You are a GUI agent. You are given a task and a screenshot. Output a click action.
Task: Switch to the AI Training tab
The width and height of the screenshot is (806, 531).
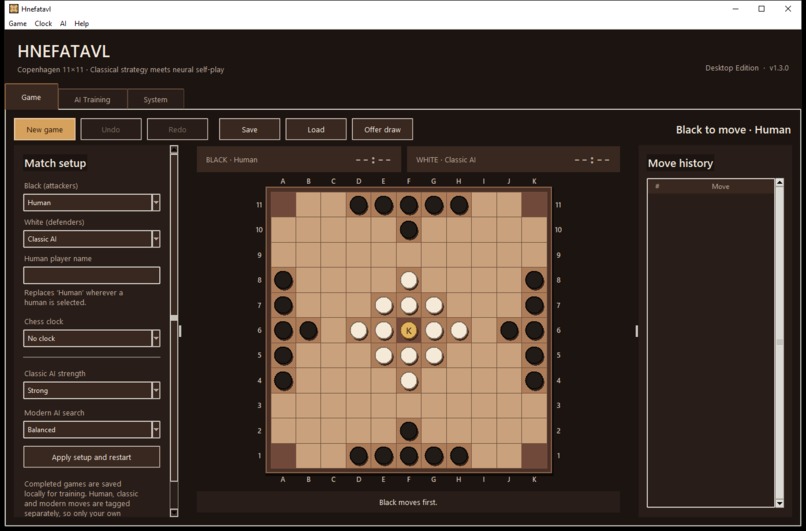click(93, 100)
